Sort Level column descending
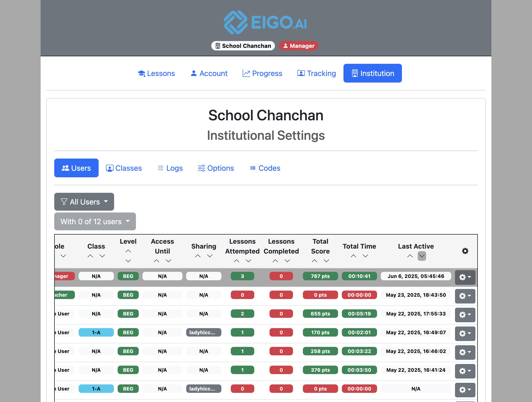This screenshot has height=402, width=532. tap(128, 261)
